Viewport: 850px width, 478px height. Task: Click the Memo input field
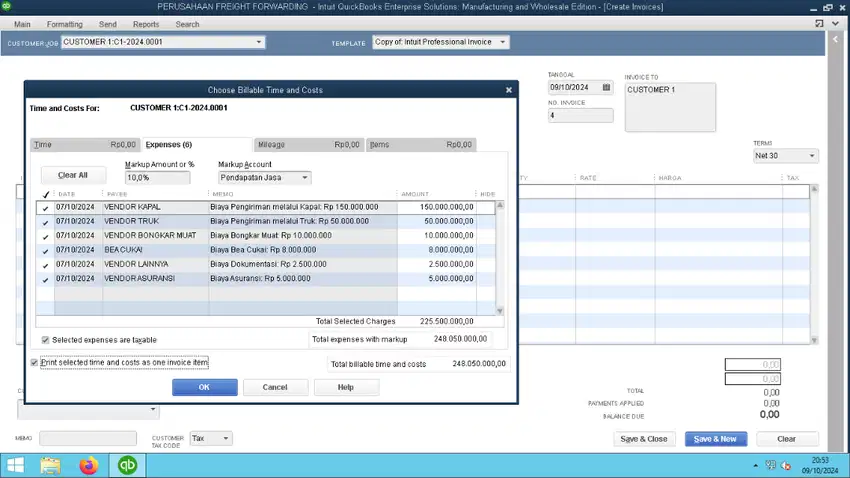[88, 438]
